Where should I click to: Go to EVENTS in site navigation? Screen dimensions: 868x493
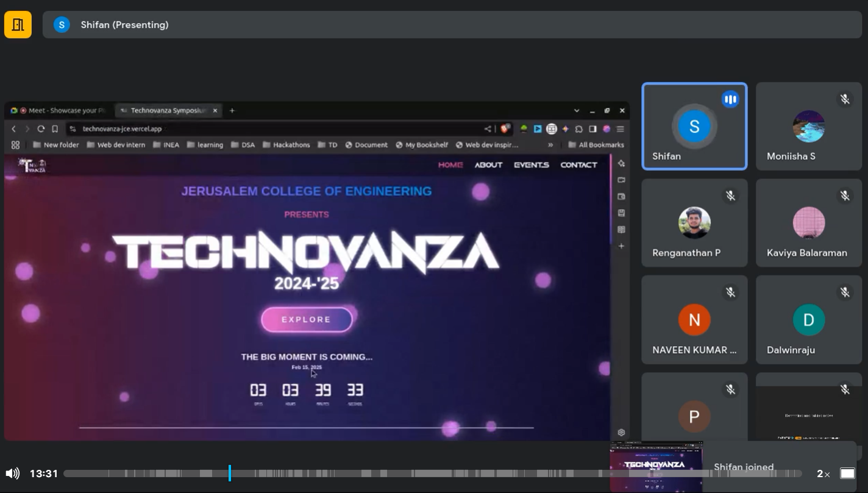tap(532, 165)
